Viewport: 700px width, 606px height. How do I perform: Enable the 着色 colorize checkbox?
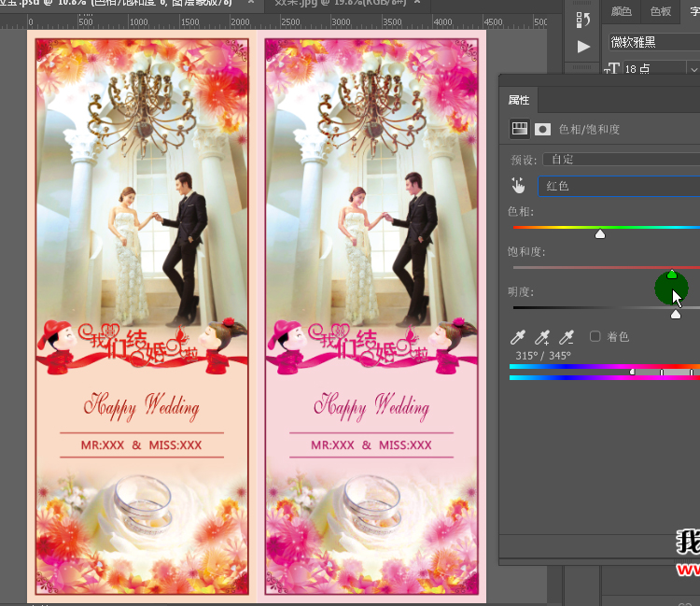[x=595, y=336]
